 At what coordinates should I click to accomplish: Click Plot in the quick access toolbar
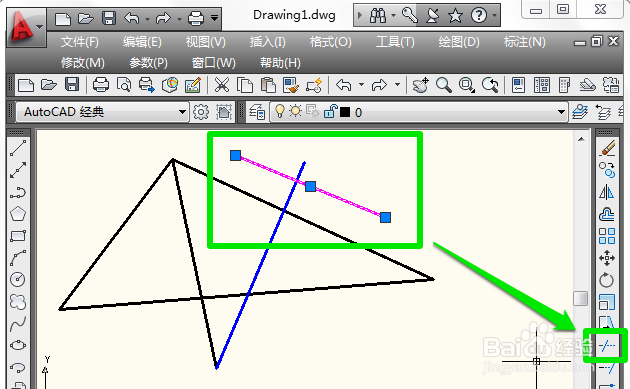coord(196,18)
